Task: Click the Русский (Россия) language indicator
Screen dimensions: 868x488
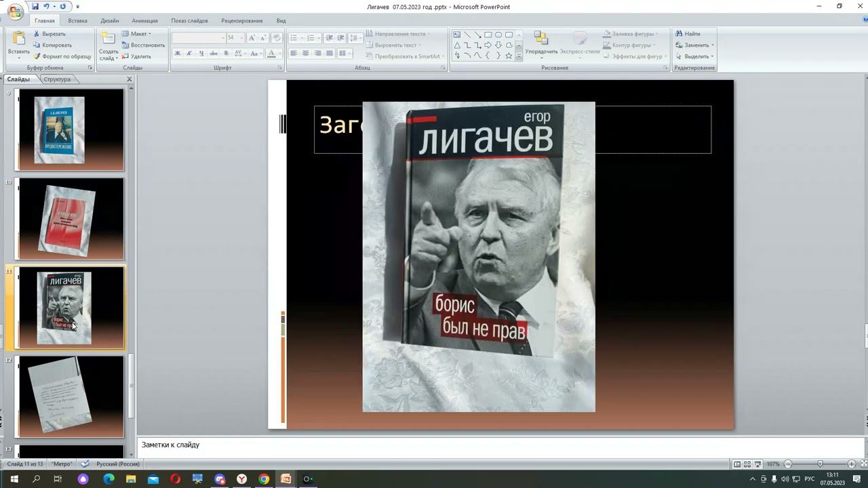Action: 118,464
